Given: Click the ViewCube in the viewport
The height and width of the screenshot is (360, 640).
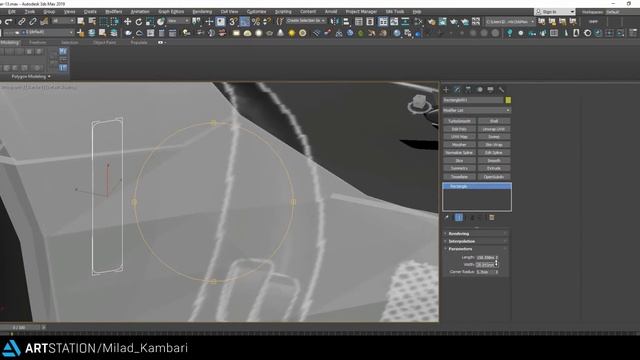Looking at the screenshot, I should (x=419, y=102).
